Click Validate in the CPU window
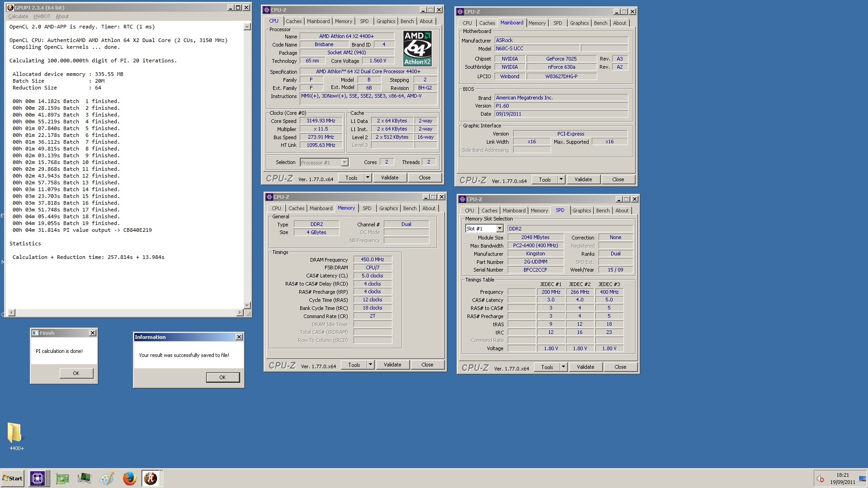This screenshot has width=868, height=488. pyautogui.click(x=390, y=178)
